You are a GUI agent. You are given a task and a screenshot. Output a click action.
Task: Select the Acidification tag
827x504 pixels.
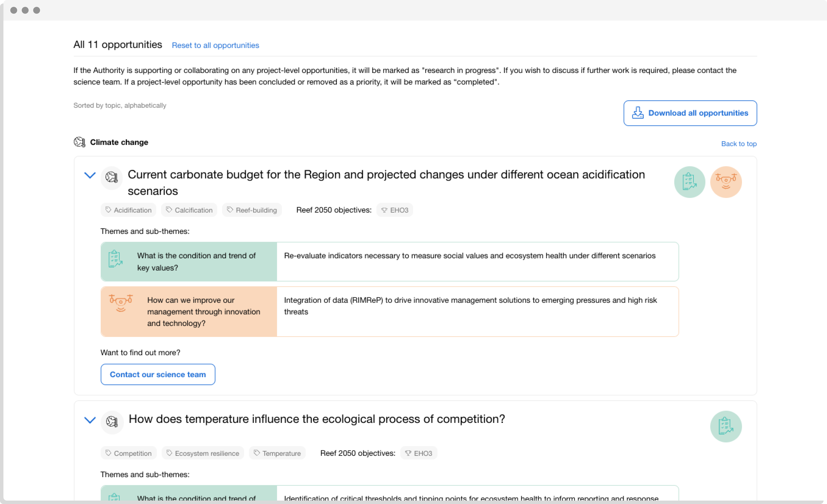tap(128, 210)
